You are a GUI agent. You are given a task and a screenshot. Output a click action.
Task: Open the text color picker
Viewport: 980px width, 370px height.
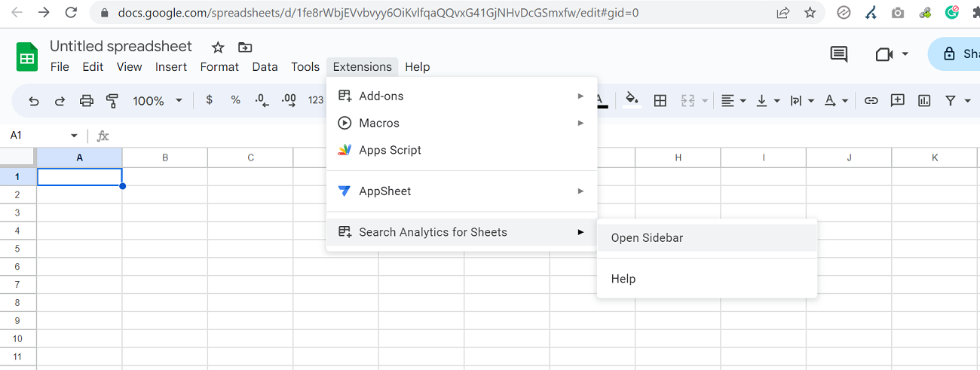602,100
